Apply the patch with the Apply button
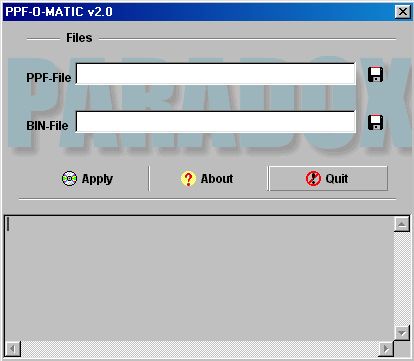 pos(87,179)
